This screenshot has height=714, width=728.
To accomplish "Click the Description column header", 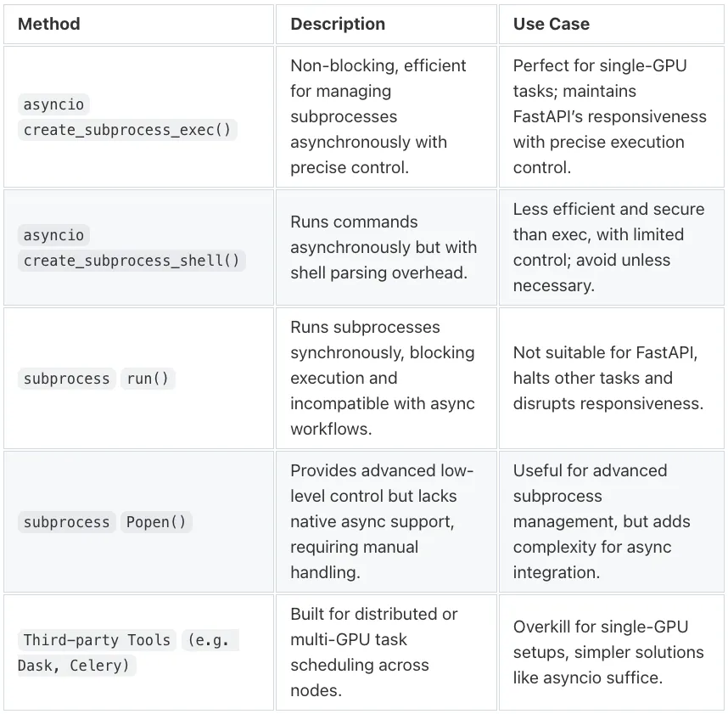I will coord(338,24).
